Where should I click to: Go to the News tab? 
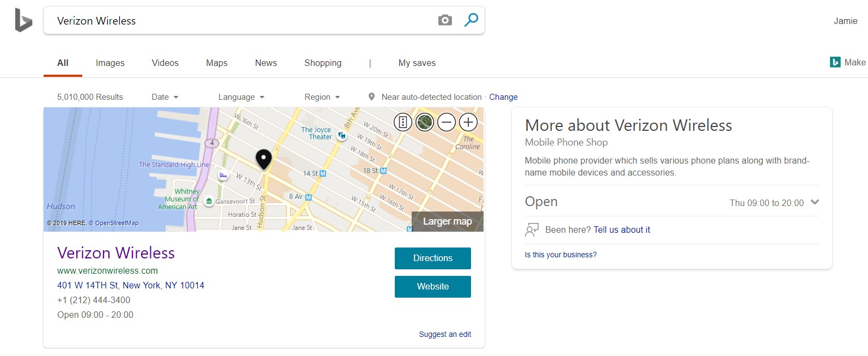[266, 63]
